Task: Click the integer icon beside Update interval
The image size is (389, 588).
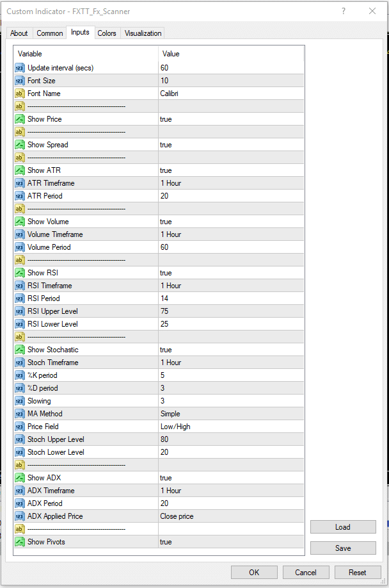Action: [20, 68]
